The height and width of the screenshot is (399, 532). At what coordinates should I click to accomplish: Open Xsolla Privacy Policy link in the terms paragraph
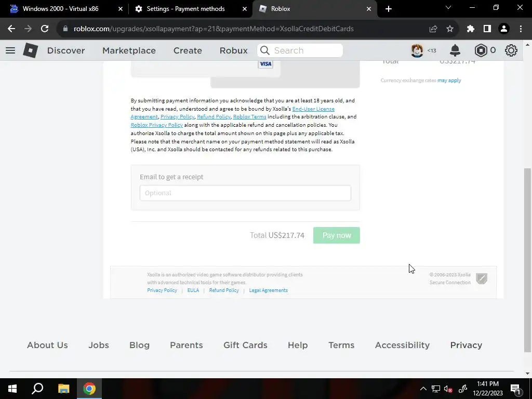(178, 117)
